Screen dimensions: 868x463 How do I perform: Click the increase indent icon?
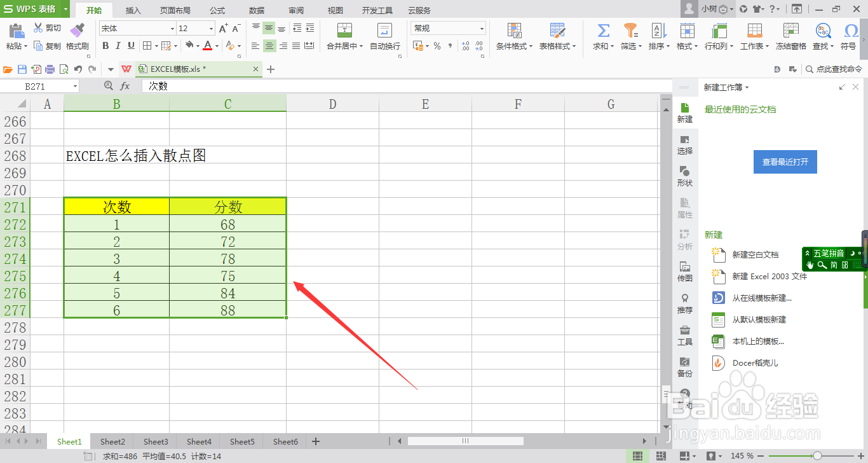click(x=309, y=28)
